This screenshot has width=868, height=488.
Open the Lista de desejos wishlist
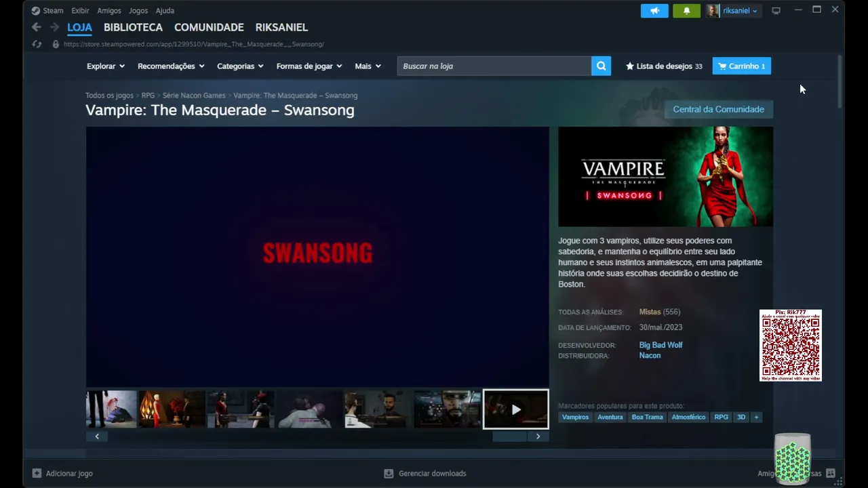(664, 66)
